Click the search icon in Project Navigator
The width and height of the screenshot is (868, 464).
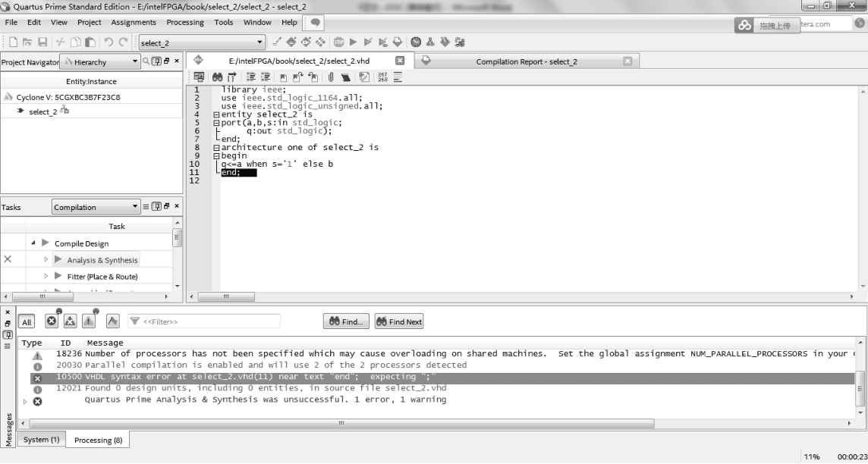146,61
